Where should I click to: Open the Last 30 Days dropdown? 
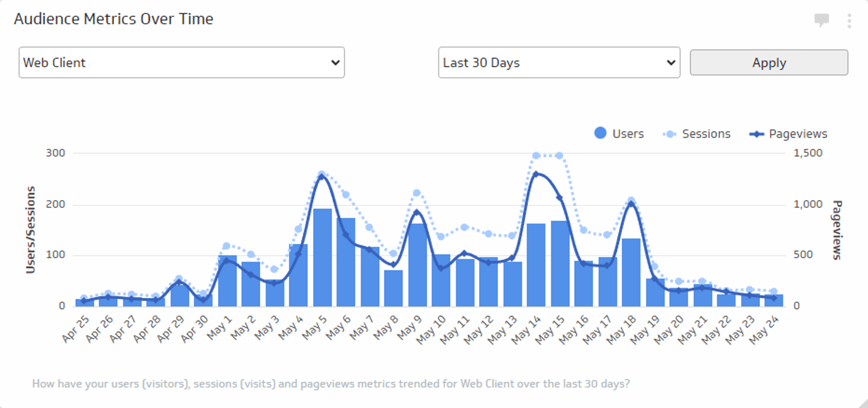559,63
